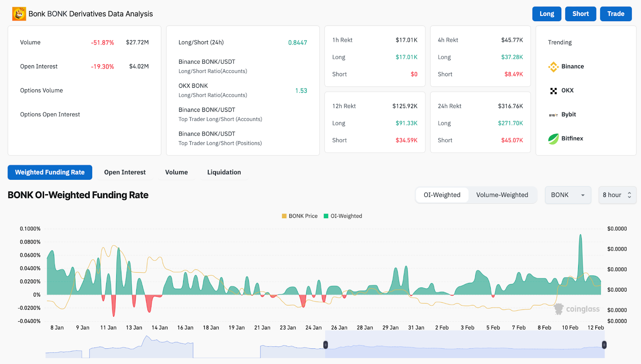Click the Trade button
641x364 pixels.
coord(616,14)
